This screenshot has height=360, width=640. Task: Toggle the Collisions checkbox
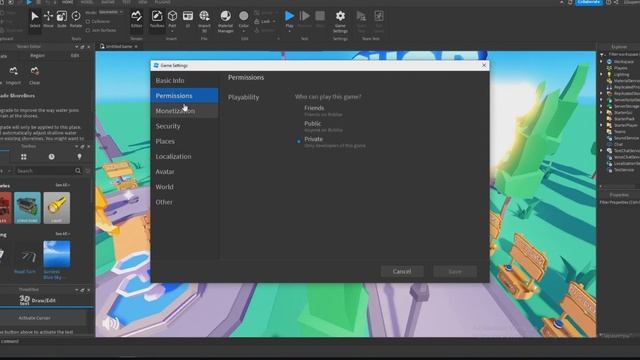pyautogui.click(x=88, y=21)
